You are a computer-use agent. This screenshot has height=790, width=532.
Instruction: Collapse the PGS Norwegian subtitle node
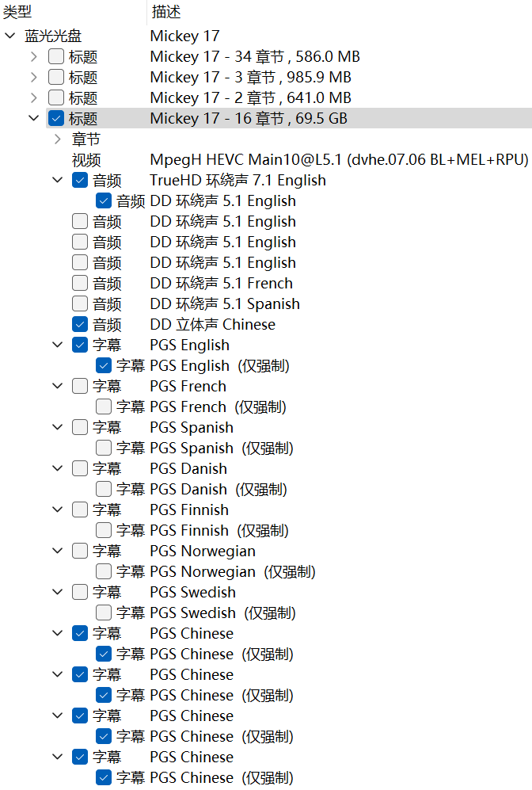[x=57, y=551]
